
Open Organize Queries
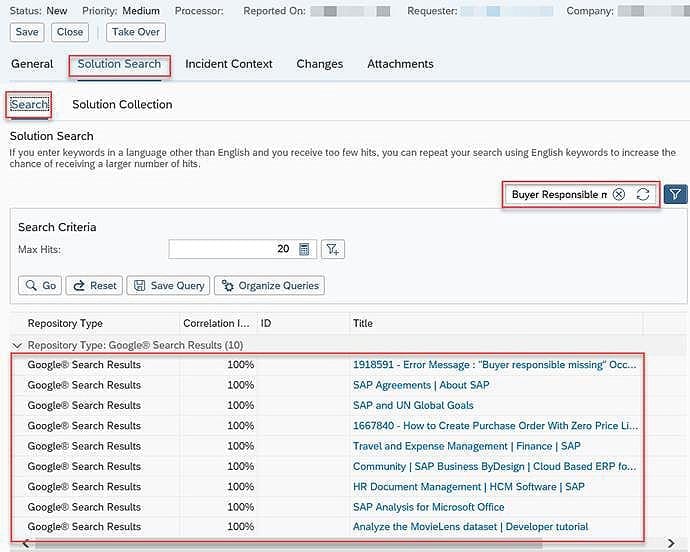(269, 285)
